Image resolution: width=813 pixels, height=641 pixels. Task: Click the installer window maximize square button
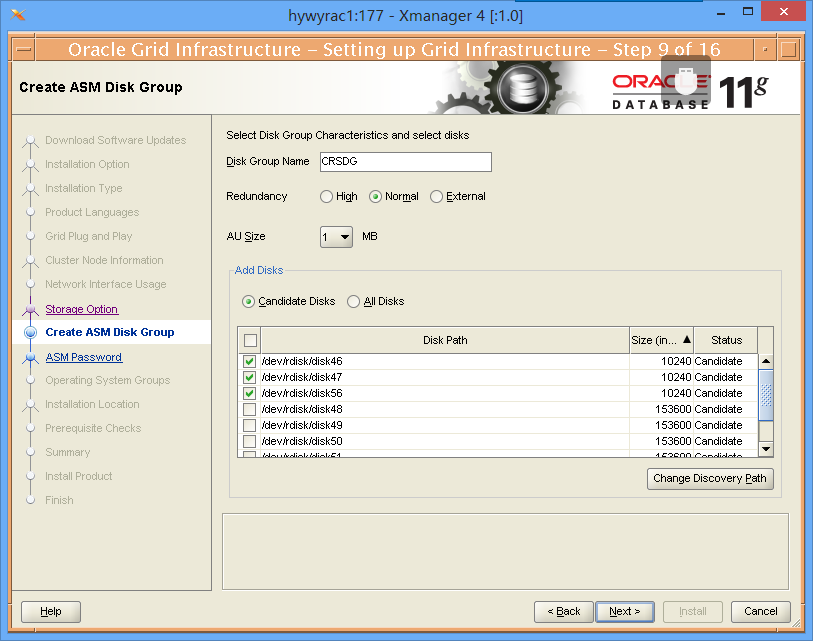[789, 50]
